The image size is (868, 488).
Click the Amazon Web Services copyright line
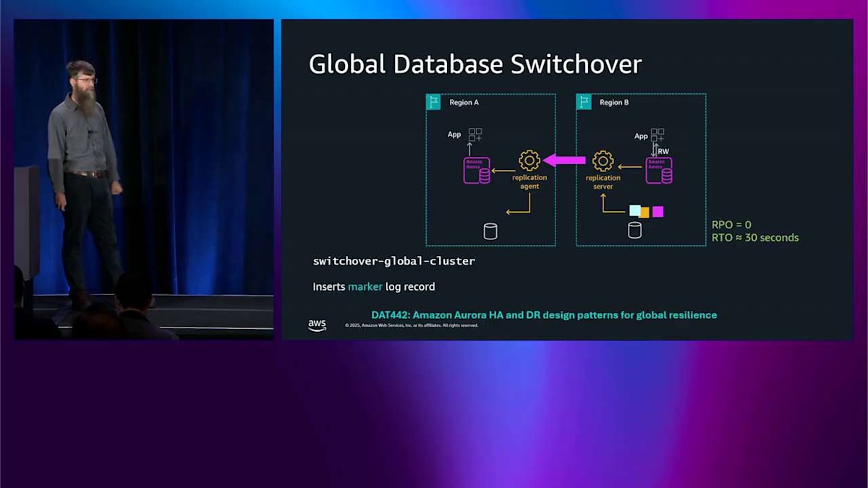(412, 325)
